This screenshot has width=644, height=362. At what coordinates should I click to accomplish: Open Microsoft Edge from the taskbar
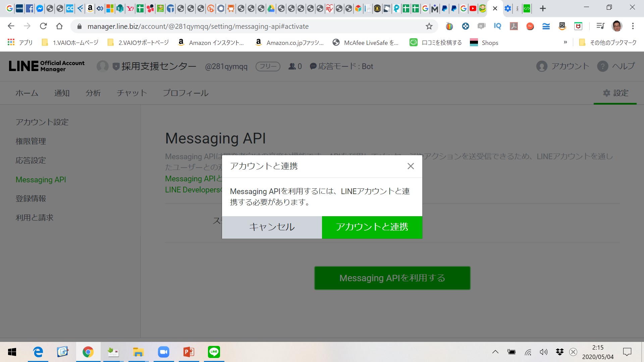click(38, 352)
